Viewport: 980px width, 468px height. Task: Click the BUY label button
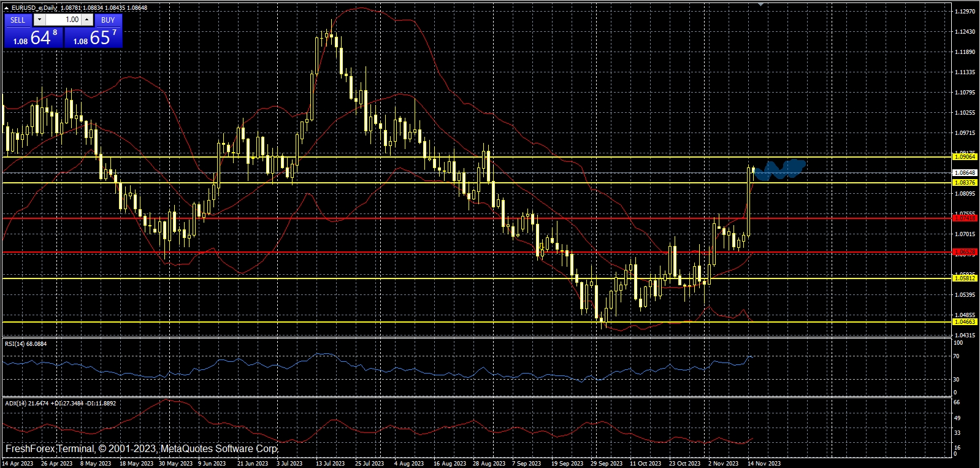(108, 20)
